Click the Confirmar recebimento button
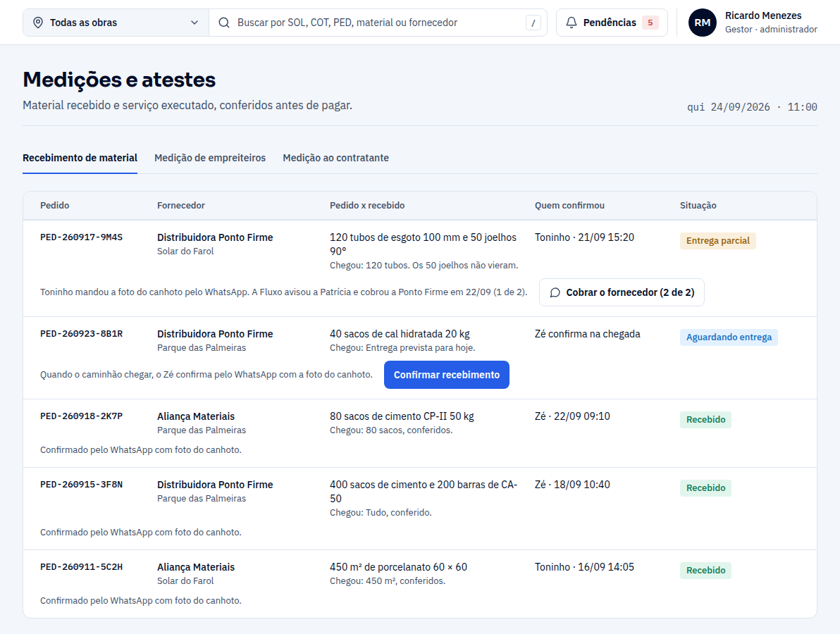 click(447, 375)
